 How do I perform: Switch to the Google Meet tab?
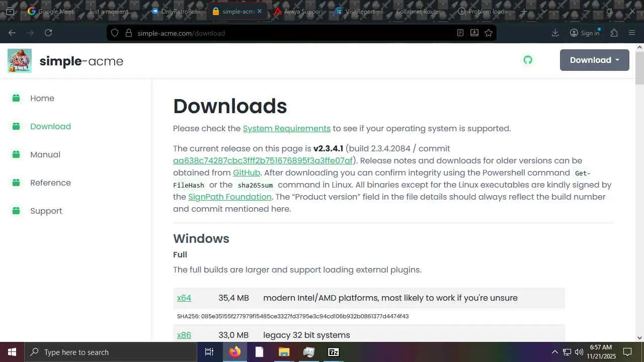point(51,11)
